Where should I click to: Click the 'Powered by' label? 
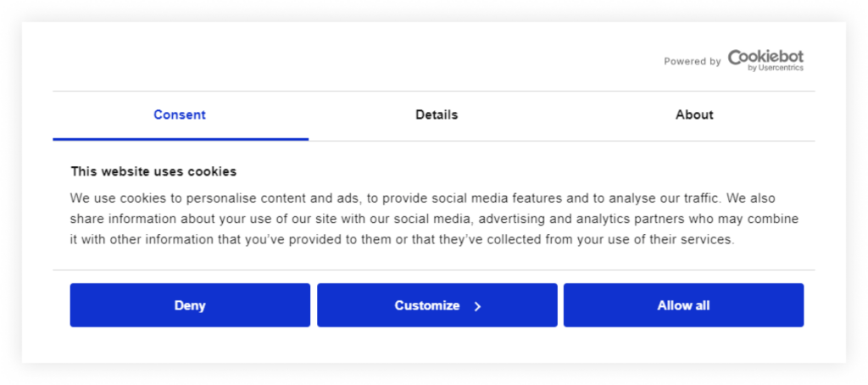tap(692, 62)
